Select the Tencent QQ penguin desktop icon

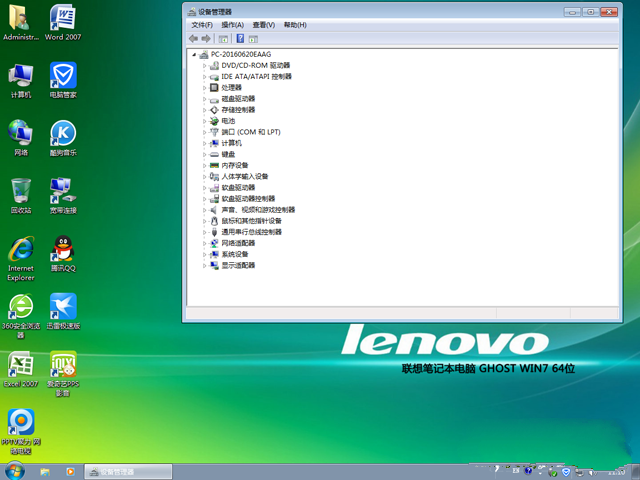pyautogui.click(x=62, y=248)
